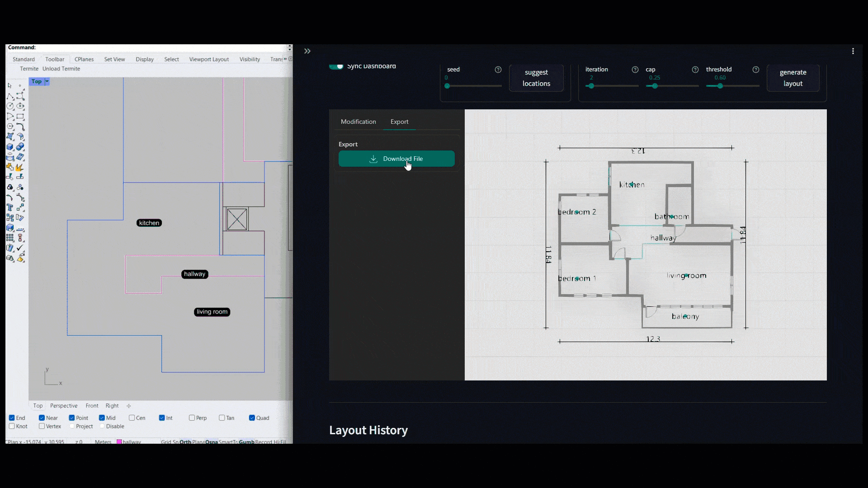The width and height of the screenshot is (868, 488).
Task: Pick the Rectangle tool
Action: coord(21,116)
